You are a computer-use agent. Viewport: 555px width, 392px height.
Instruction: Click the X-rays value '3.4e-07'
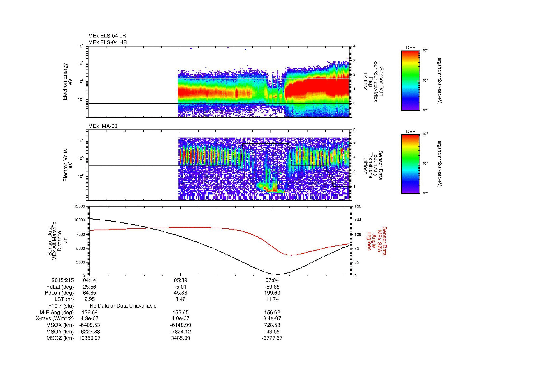272,318
